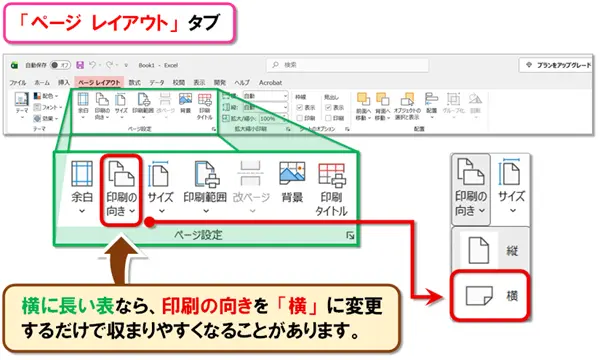
Task: Click the Undo arrow icon in title bar
Action: click(92, 65)
